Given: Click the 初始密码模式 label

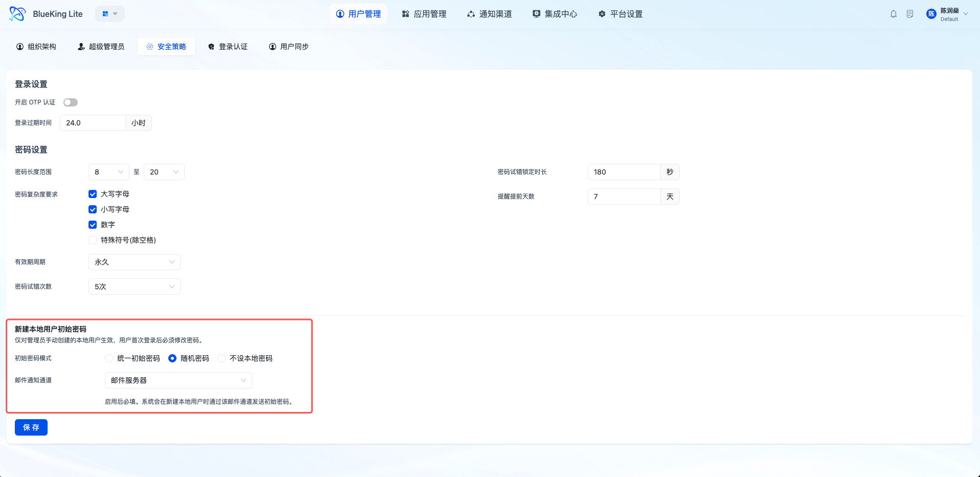Looking at the screenshot, I should pyautogui.click(x=33, y=358).
